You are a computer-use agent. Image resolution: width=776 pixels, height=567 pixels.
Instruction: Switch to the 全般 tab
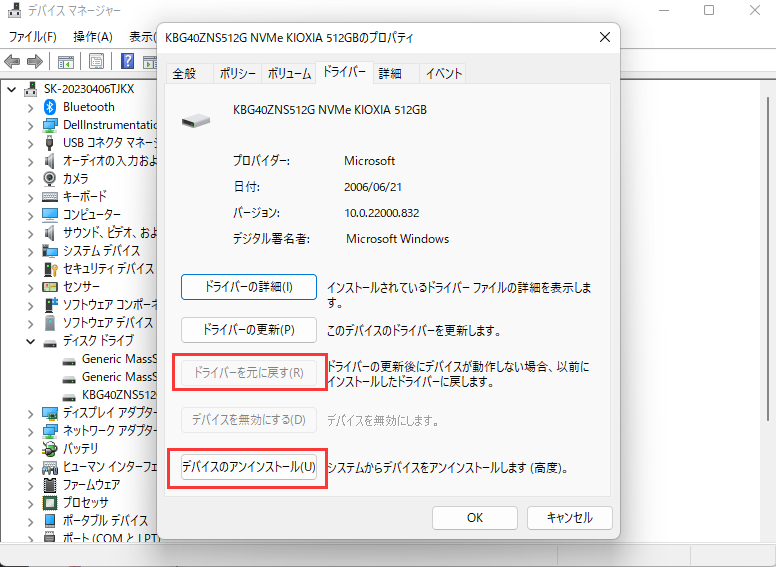[x=189, y=74]
